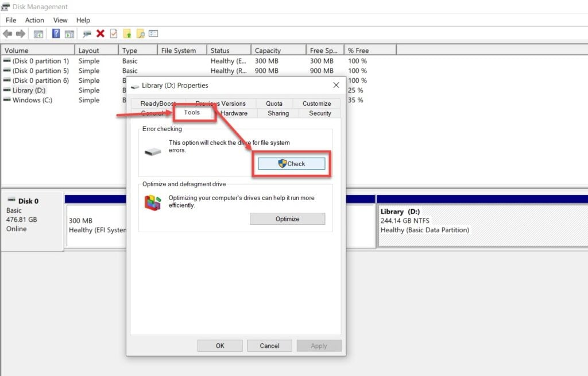Confirm the dialog with OK
Screen dimensions: 588x376
click(x=220, y=346)
